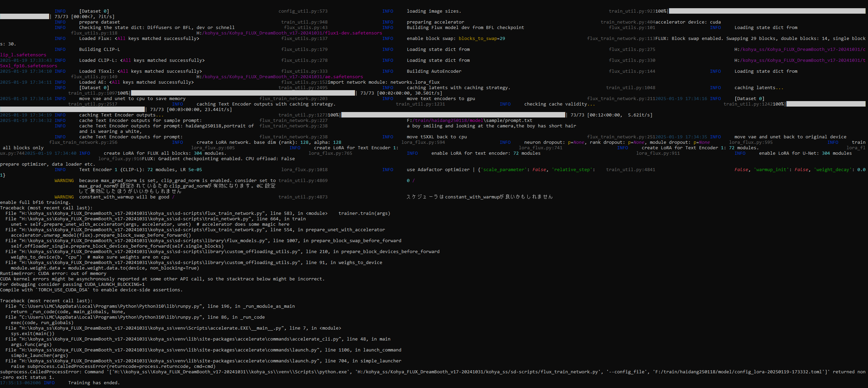Click the 5.62it/s text encoder progress bar
Viewport: 868px width, 388px height.
(x=453, y=115)
